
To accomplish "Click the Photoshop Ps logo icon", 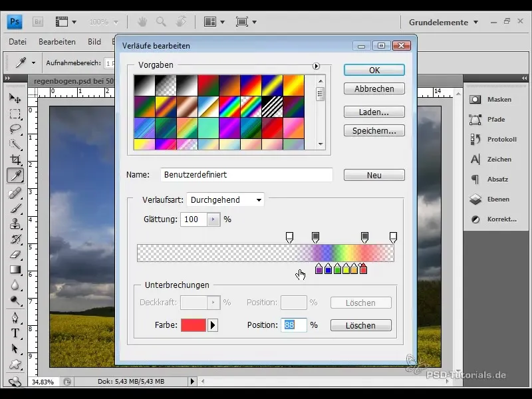I will tap(15, 22).
